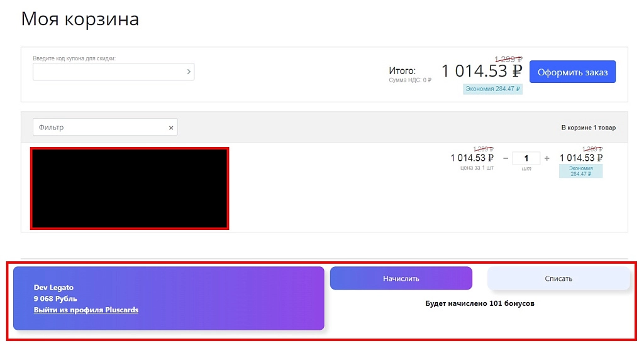Click the large 1 014.53 ₽ total price
This screenshot has width=644, height=348.
pyautogui.click(x=481, y=71)
